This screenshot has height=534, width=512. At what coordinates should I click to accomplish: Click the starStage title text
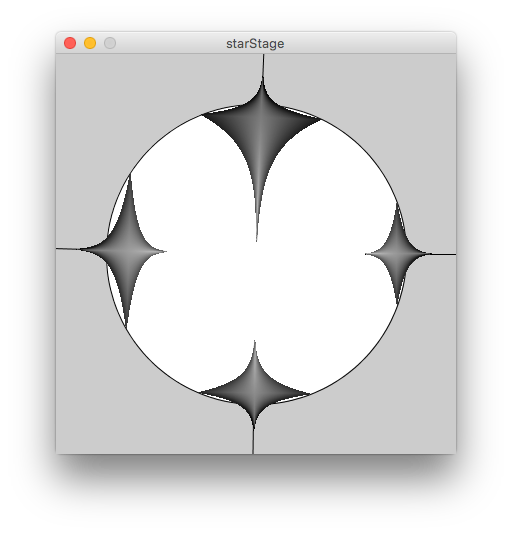pyautogui.click(x=255, y=44)
